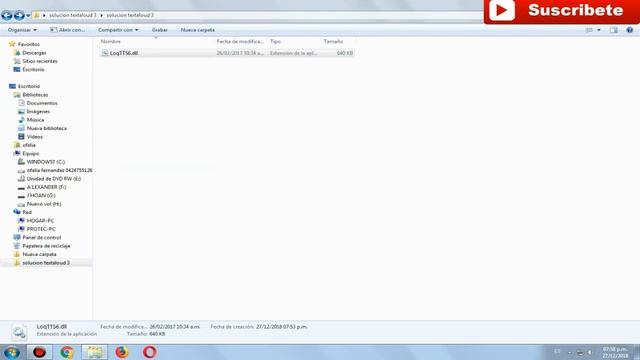Open Google Chrome from the taskbar

[x=67, y=352]
